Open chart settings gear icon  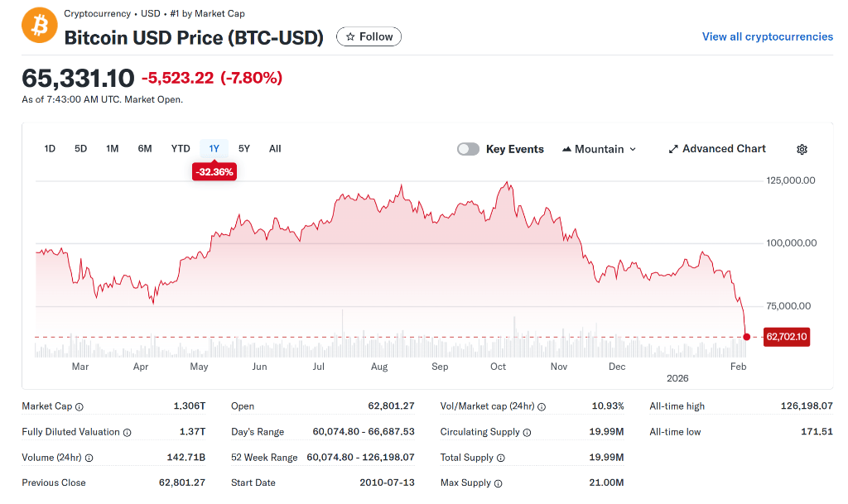coord(802,150)
